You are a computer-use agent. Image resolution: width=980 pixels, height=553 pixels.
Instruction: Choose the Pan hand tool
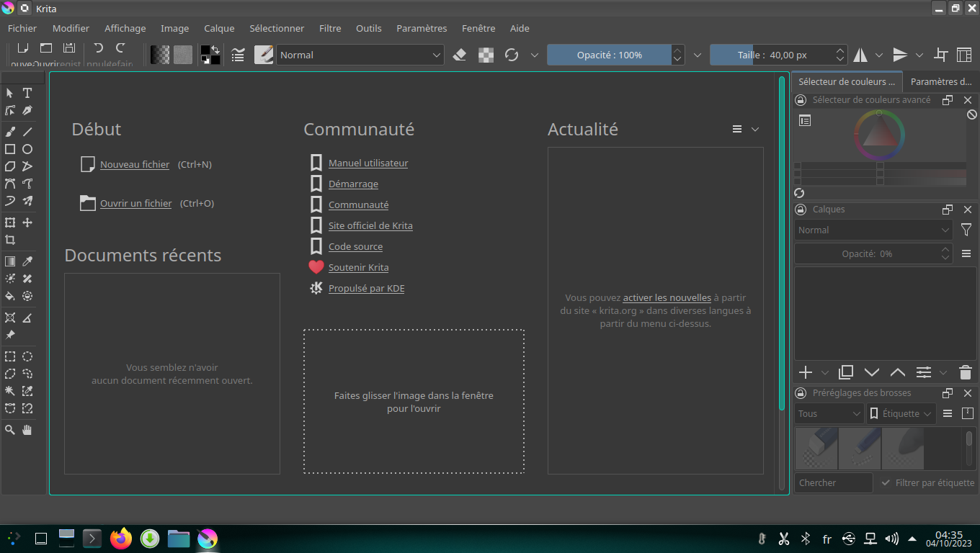27,430
